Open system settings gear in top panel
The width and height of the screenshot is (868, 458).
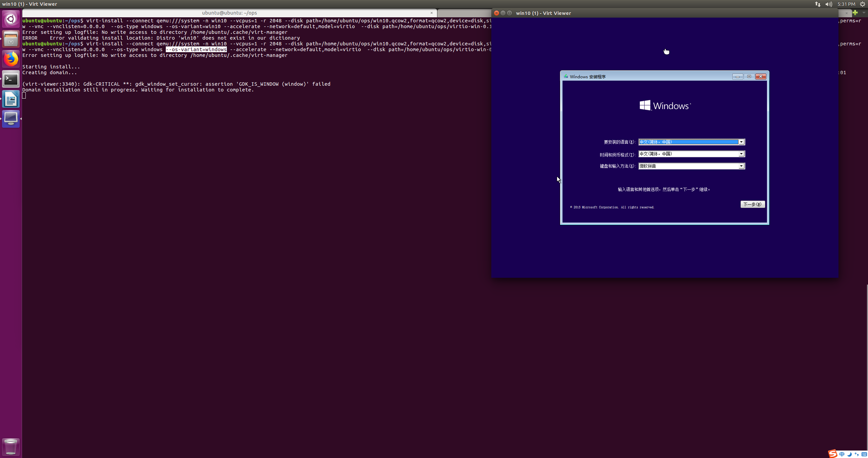coord(863,4)
